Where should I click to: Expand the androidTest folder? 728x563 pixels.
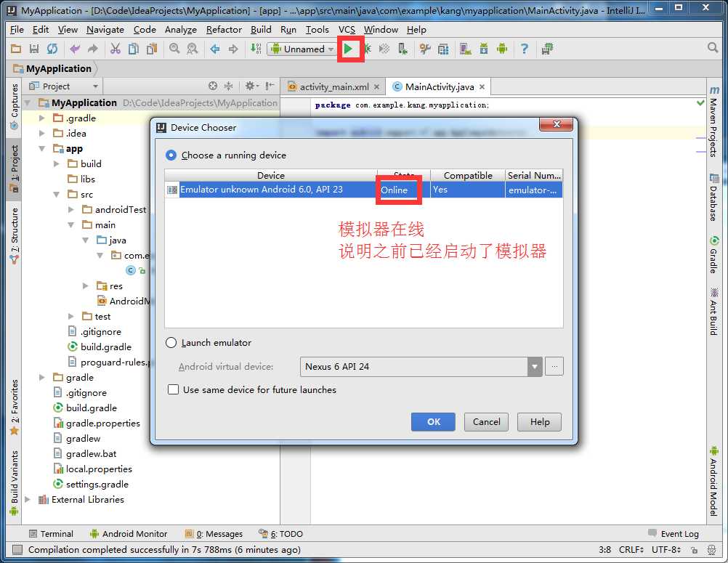tap(70, 209)
